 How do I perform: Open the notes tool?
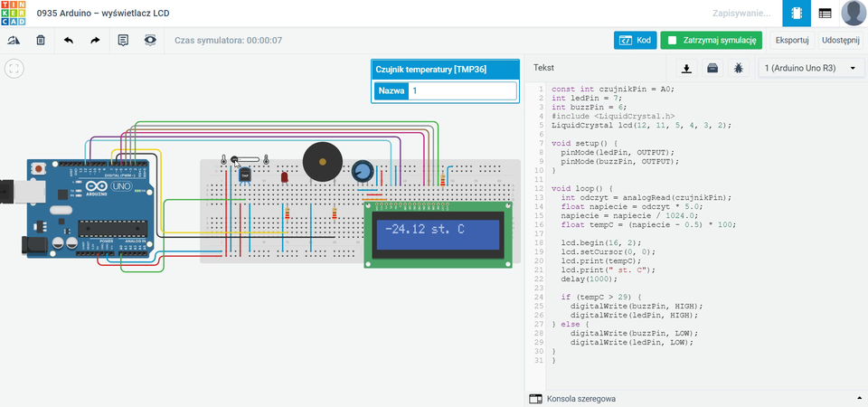pyautogui.click(x=124, y=41)
